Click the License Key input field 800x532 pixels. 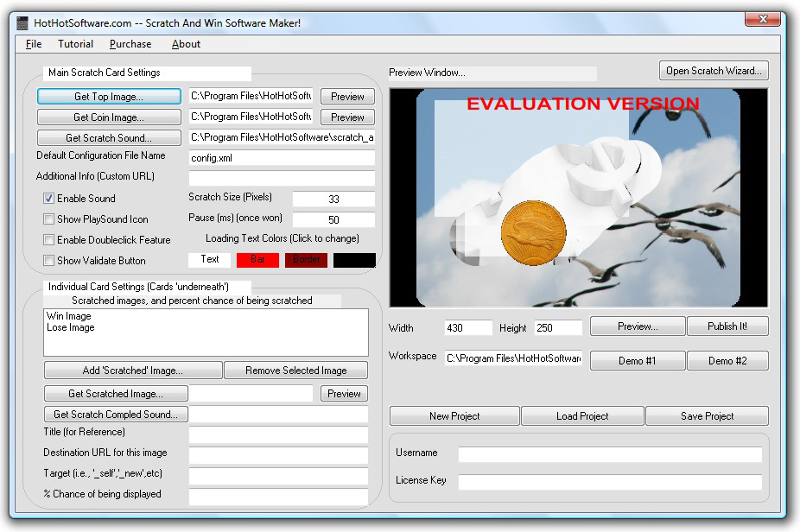tap(610, 482)
